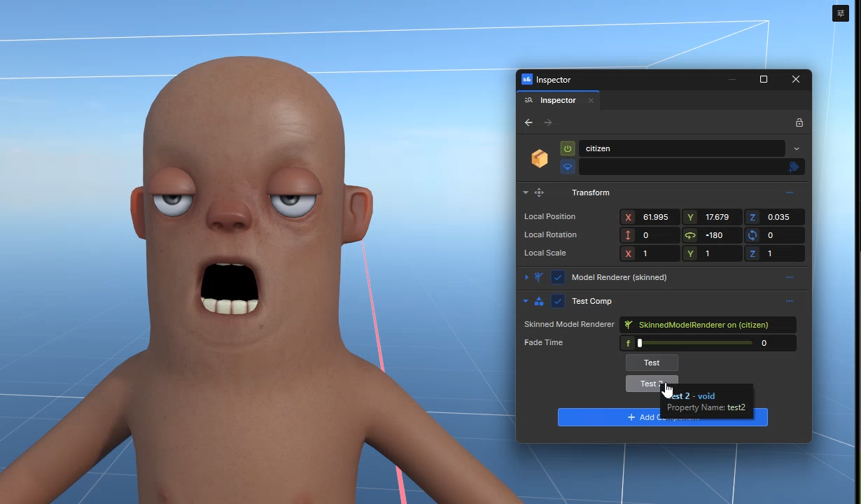Click the Local Position label
This screenshot has width=861, height=504.
click(x=549, y=217)
